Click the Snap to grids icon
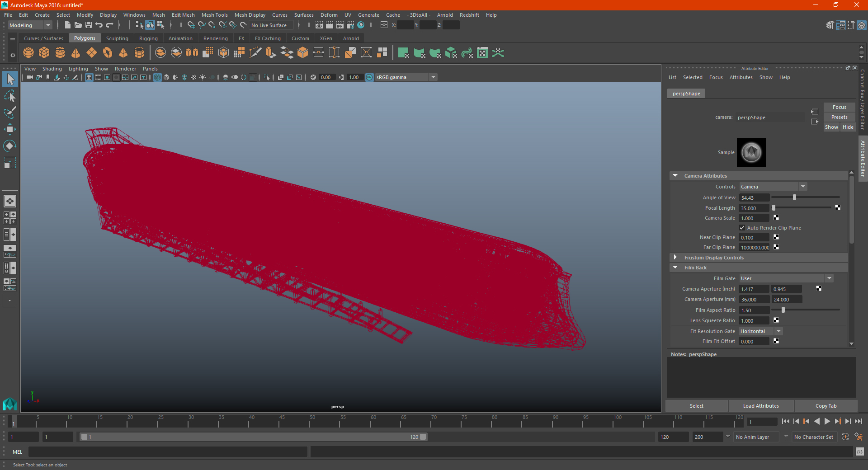 point(191,25)
